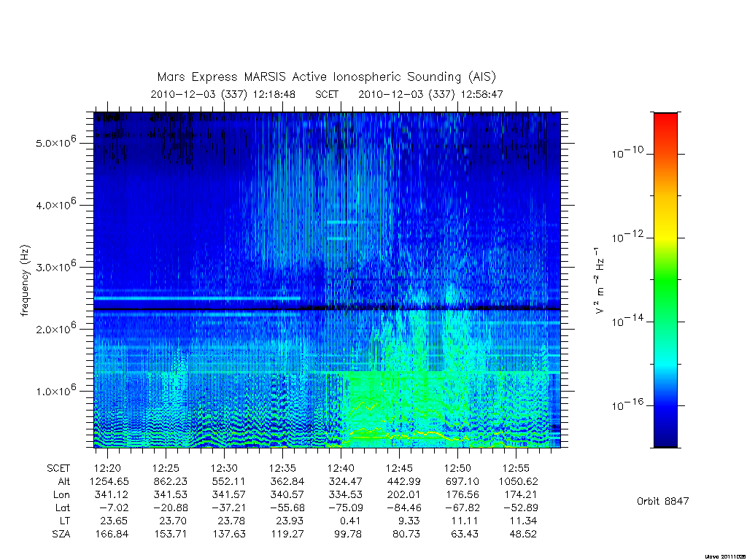The width and height of the screenshot is (747, 560).
Task: Click SZA value 119.27
Action: (287, 534)
